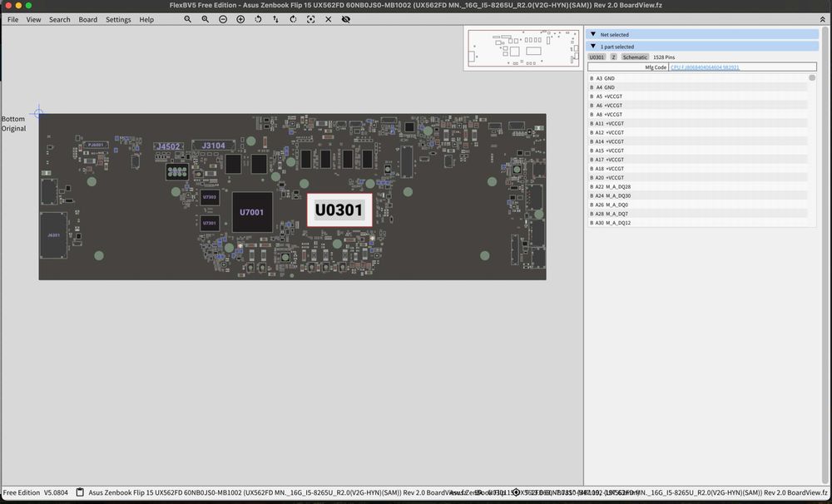This screenshot has width=832, height=504.
Task: Click the Bottom Original side label
Action: coord(14,124)
